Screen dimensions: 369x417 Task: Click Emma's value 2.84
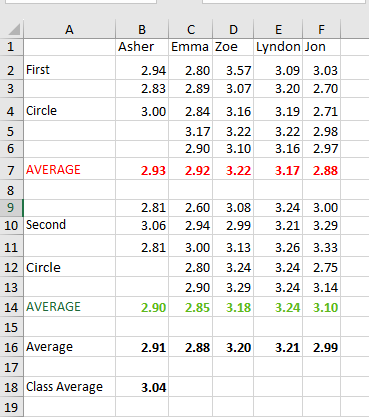click(191, 110)
